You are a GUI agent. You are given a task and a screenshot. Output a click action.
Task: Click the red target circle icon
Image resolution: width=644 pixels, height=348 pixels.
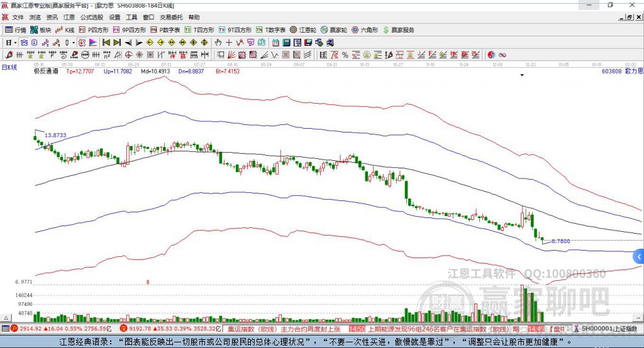128,55
